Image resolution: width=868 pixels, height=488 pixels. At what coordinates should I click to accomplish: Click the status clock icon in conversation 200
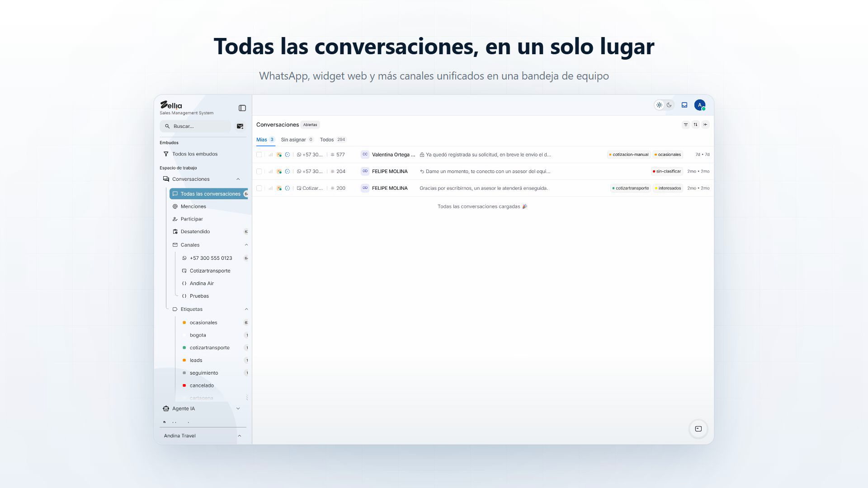click(x=288, y=188)
